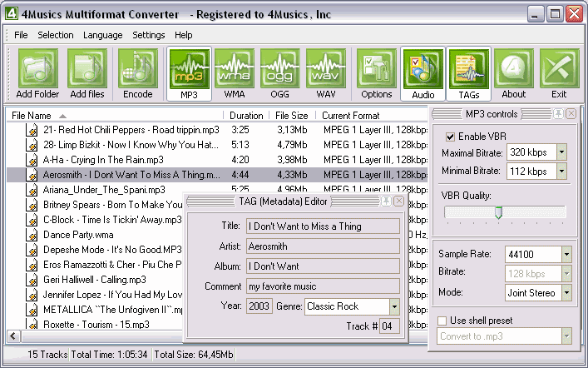Click file icon next to Roxette - Tourism - 15.mp3
Viewport: 588px width, 368px height.
[32, 324]
